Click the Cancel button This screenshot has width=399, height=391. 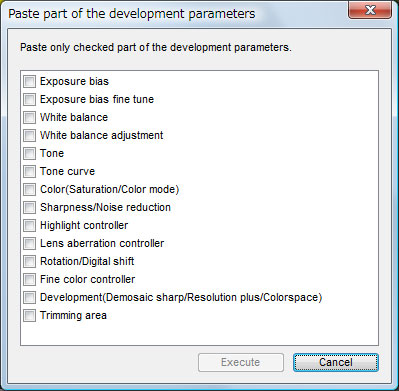pyautogui.click(x=336, y=362)
